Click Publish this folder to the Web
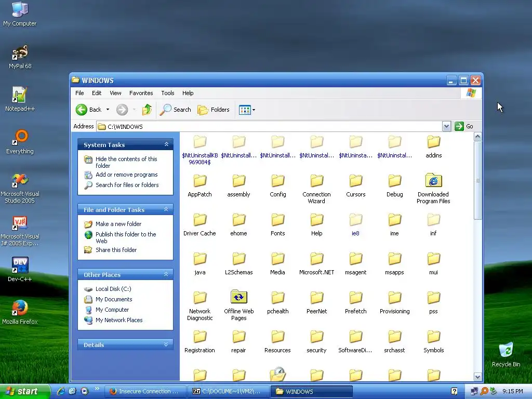 pyautogui.click(x=126, y=237)
